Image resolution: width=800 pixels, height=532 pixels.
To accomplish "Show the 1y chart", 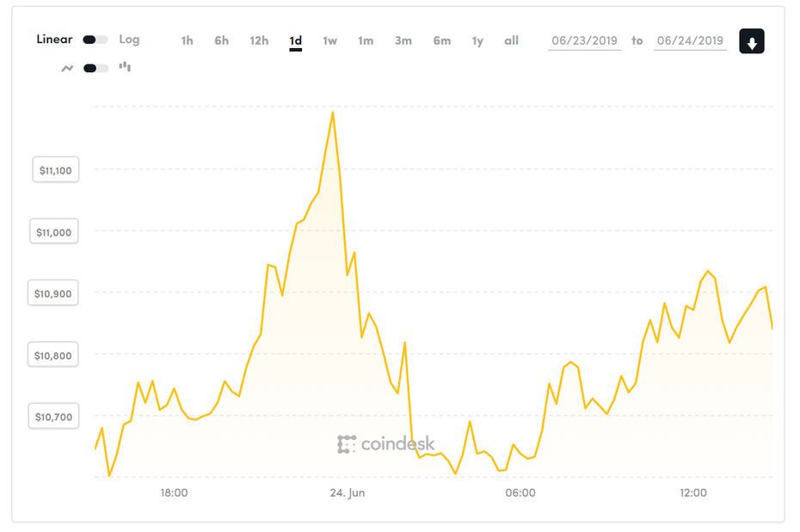I will tap(477, 40).
